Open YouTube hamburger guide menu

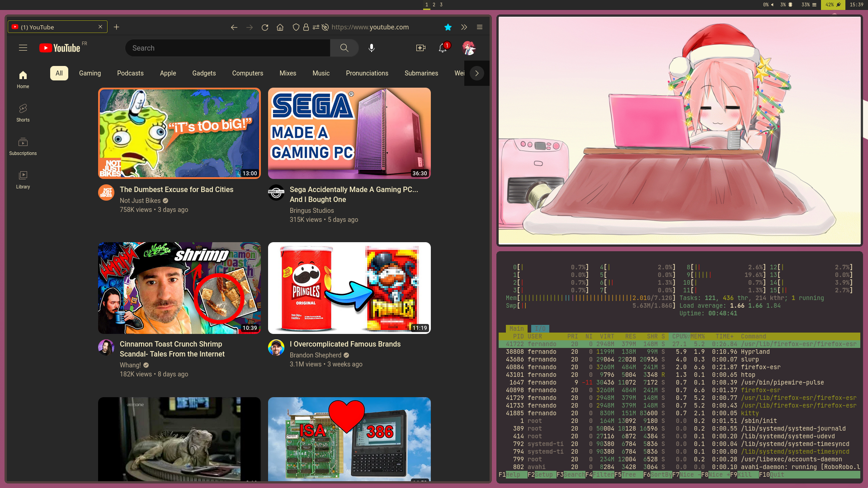pyautogui.click(x=23, y=48)
